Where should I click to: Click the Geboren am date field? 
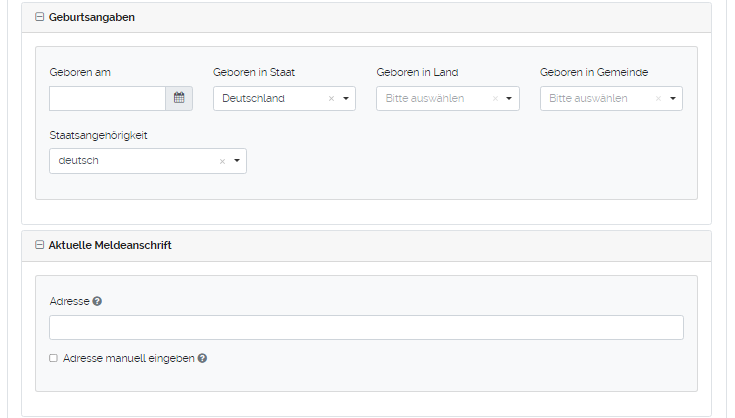(x=107, y=98)
